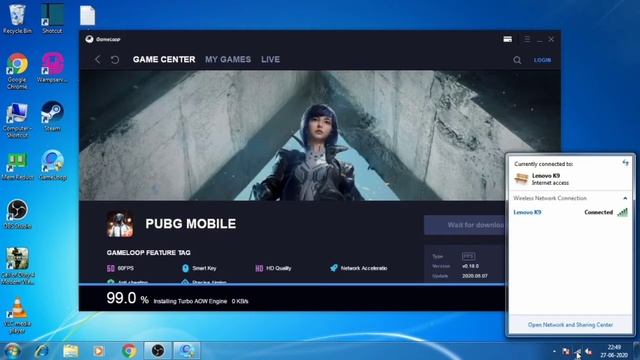The image size is (640, 360).
Task: Select the Gameloop desktop shortcut
Action: [x=52, y=165]
